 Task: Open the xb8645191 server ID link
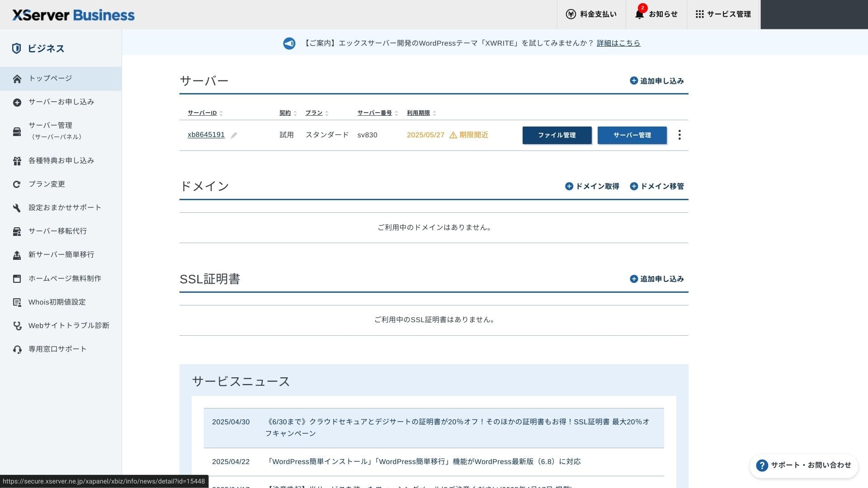[206, 135]
